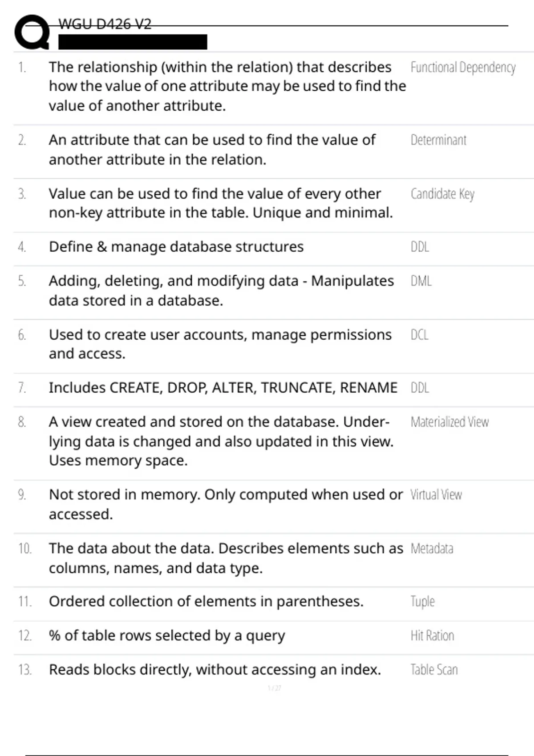Click the WGU D426 V2 title

(105, 24)
